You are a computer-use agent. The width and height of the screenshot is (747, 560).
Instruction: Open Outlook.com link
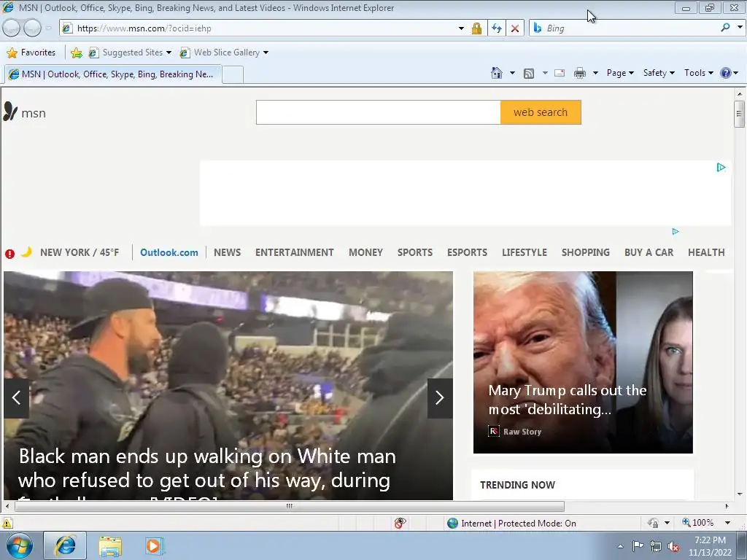(x=169, y=252)
